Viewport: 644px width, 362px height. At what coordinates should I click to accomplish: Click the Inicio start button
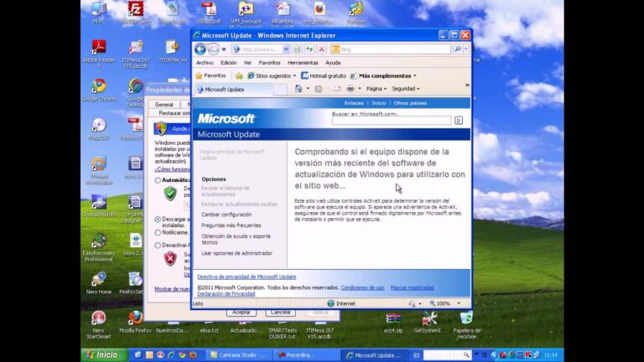pos(102,355)
